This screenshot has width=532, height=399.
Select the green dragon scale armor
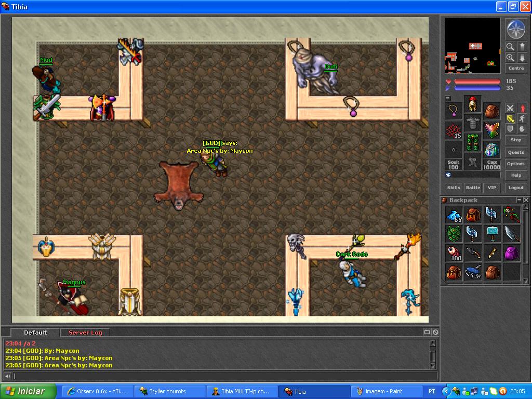(454, 234)
